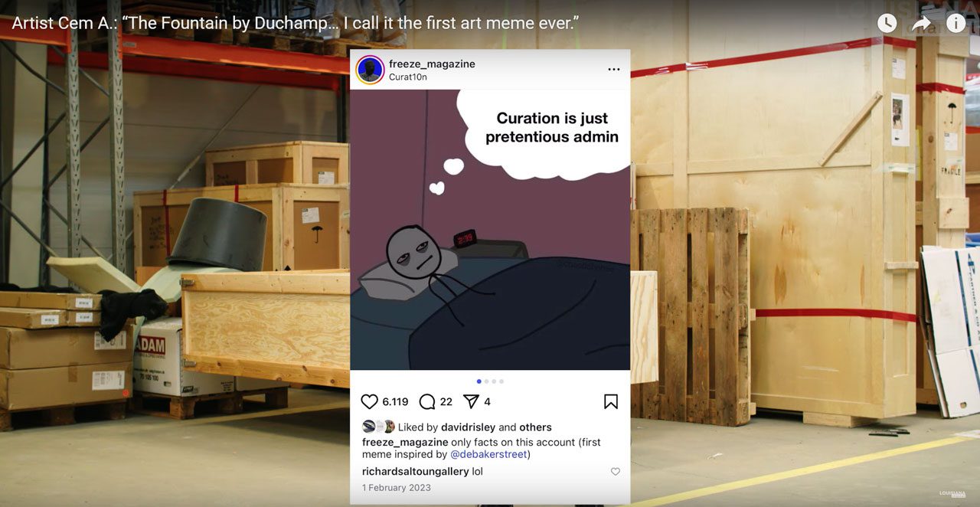980x507 pixels.
Task: Select the second carousel dot indicator
Action: point(486,381)
